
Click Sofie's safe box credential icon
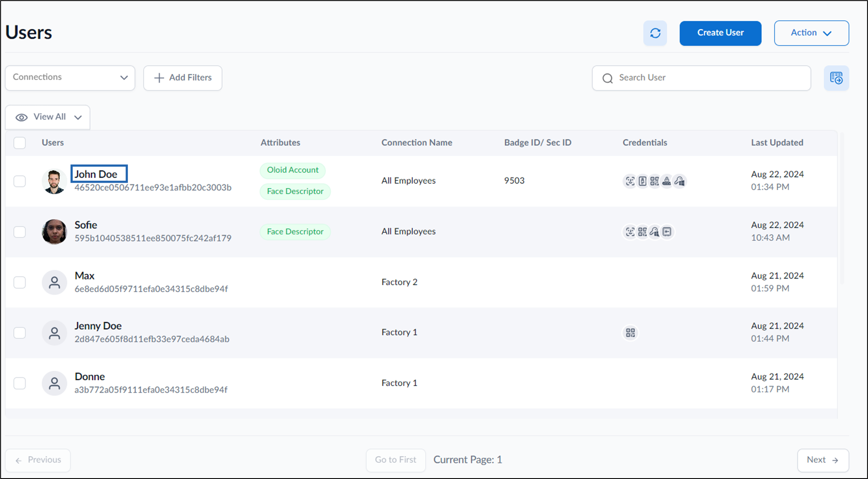pyautogui.click(x=667, y=232)
